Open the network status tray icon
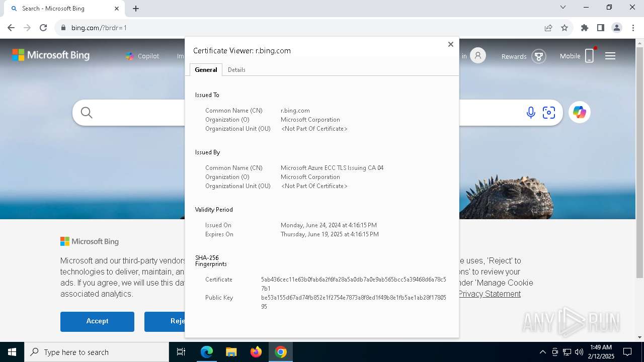This screenshot has width=644, height=362. pyautogui.click(x=567, y=352)
